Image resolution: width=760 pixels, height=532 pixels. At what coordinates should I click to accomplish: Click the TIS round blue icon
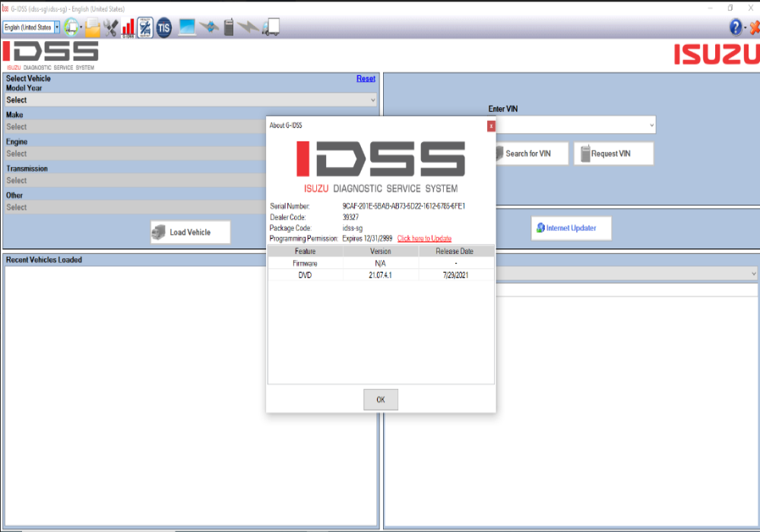[x=164, y=28]
